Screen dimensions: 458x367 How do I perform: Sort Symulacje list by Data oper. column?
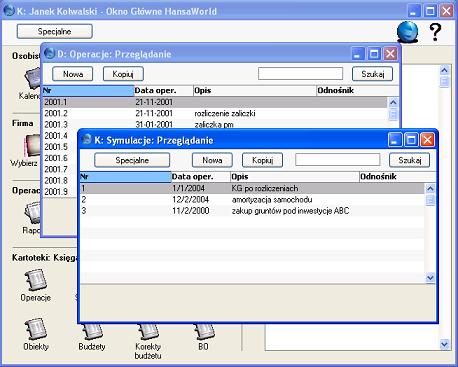click(201, 177)
